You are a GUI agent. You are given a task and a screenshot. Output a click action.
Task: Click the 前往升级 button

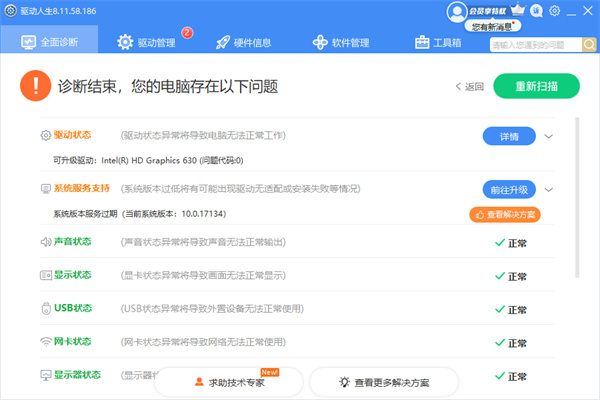point(508,189)
